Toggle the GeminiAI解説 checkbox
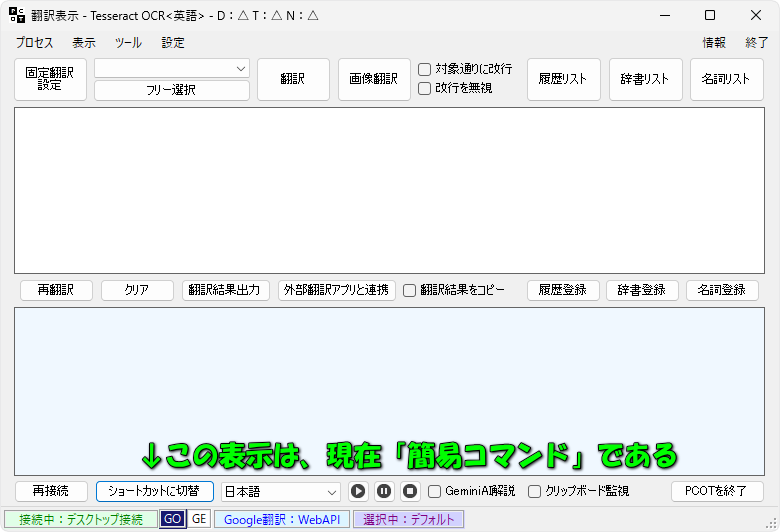Screen dimensions: 780x532 (435, 491)
